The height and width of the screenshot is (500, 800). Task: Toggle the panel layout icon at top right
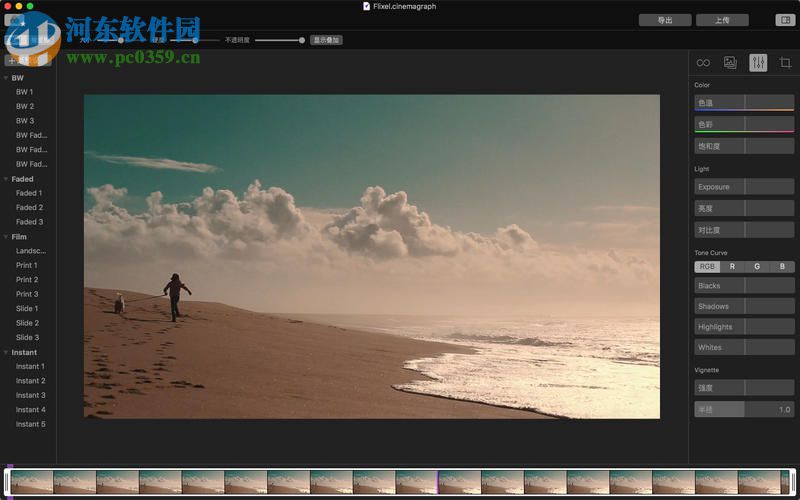[x=785, y=20]
